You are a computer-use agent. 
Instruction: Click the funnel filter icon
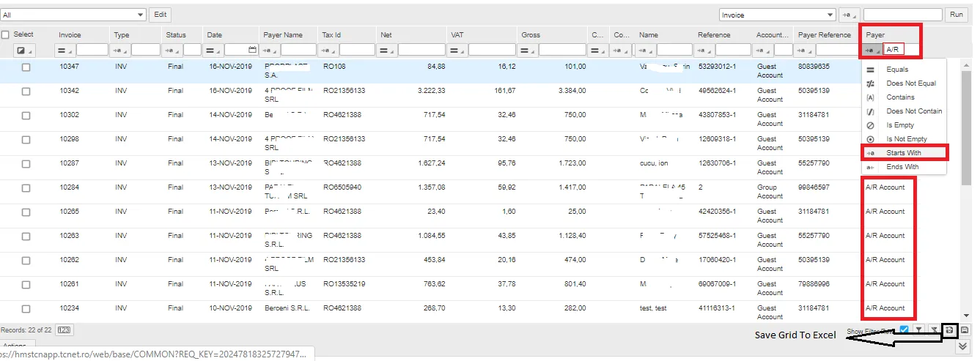click(x=918, y=330)
